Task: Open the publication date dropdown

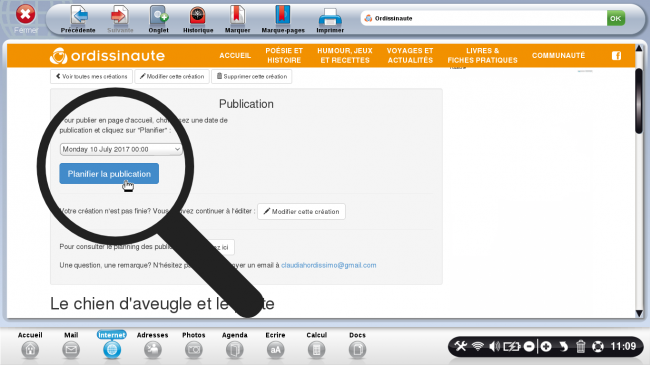Action: 121,149
